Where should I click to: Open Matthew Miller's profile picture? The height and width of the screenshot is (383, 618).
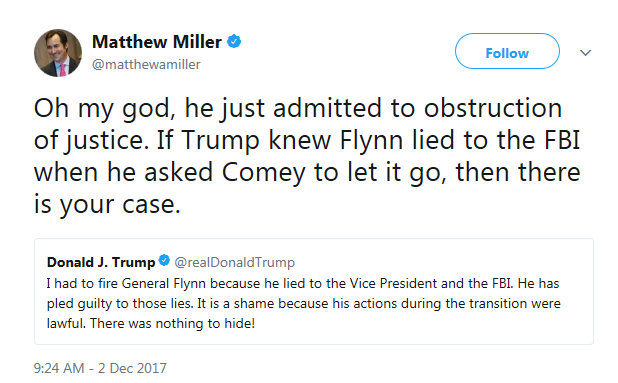(58, 53)
